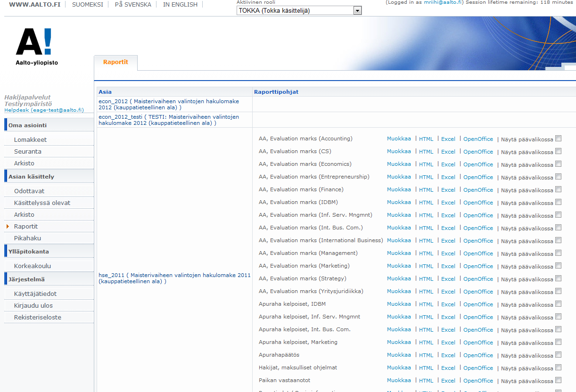576x392 pixels.
Task: Tick Näytä päävalikossa for Evaluation marks (Accounting)
Action: pyautogui.click(x=559, y=139)
